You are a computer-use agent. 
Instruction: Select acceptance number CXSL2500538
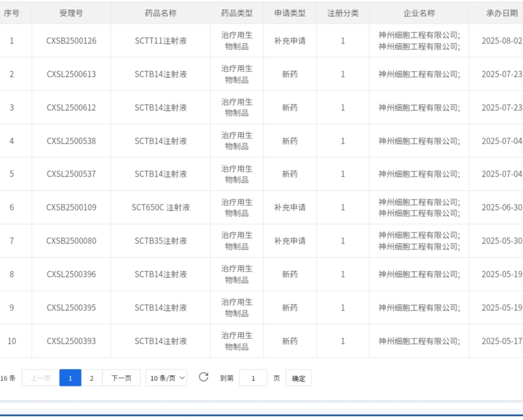point(71,141)
